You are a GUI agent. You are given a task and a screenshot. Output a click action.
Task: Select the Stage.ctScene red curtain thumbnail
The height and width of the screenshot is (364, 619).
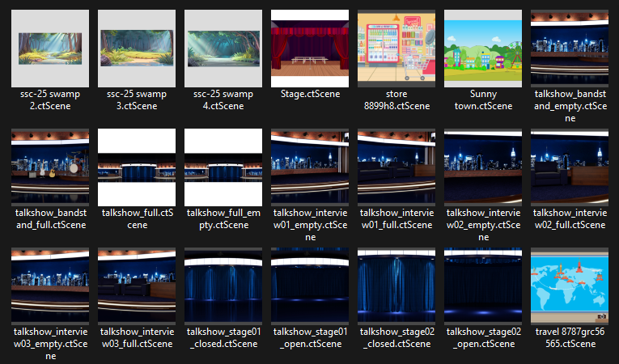310,49
